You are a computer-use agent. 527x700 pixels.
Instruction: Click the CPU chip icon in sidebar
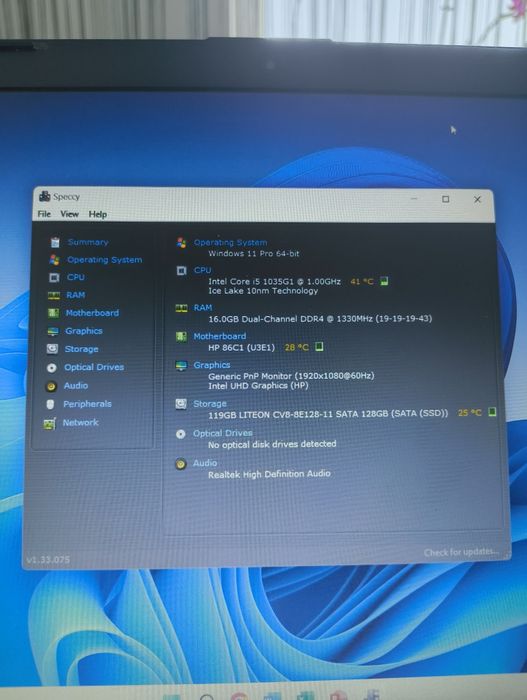pyautogui.click(x=54, y=278)
